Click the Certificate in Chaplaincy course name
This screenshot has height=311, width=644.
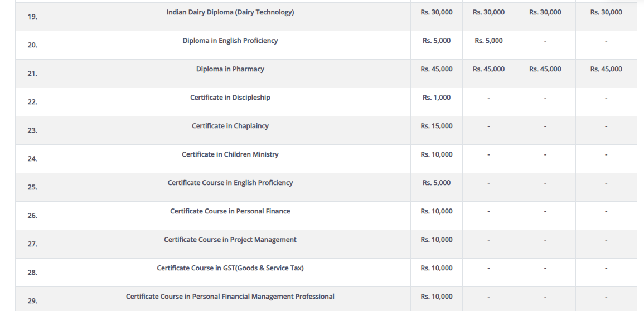[230, 126]
